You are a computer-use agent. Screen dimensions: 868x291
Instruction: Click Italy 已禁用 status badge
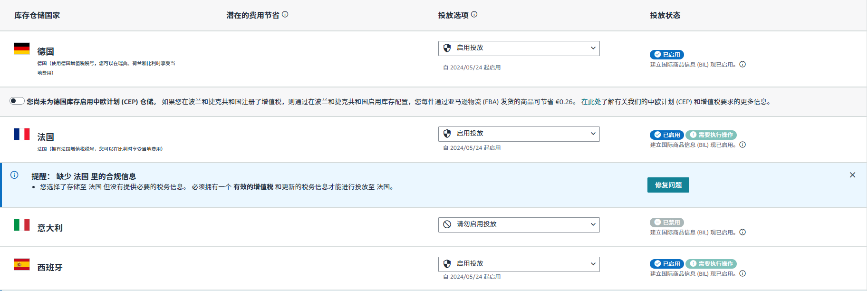pos(666,223)
